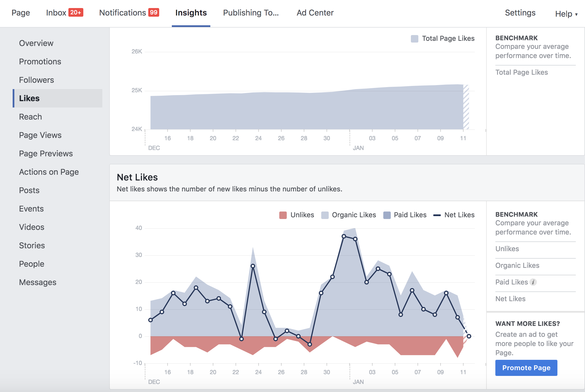
Task: Open Inbox 20+ badge
Action: coord(76,12)
